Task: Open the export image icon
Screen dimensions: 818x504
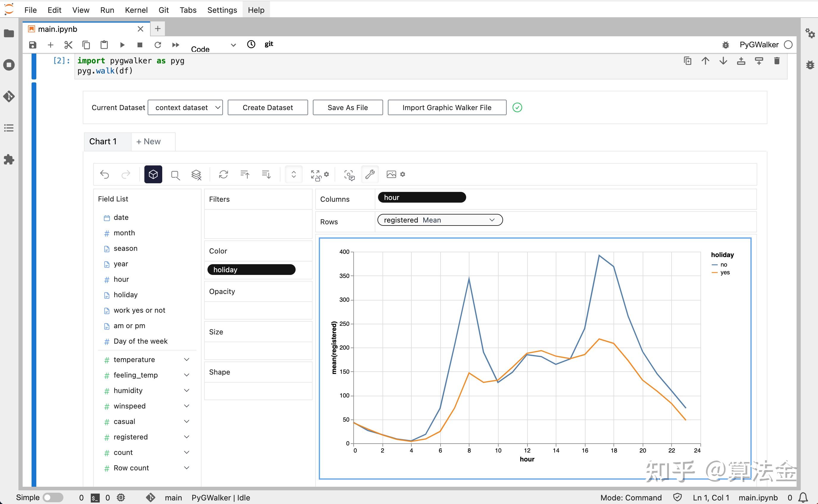Action: pyautogui.click(x=391, y=174)
